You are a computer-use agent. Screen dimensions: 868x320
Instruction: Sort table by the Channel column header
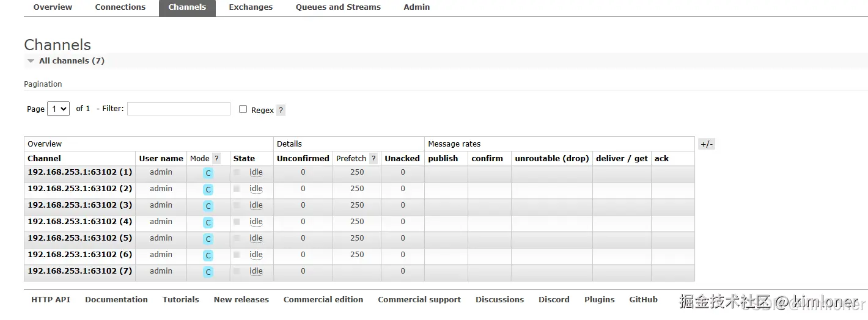click(44, 159)
